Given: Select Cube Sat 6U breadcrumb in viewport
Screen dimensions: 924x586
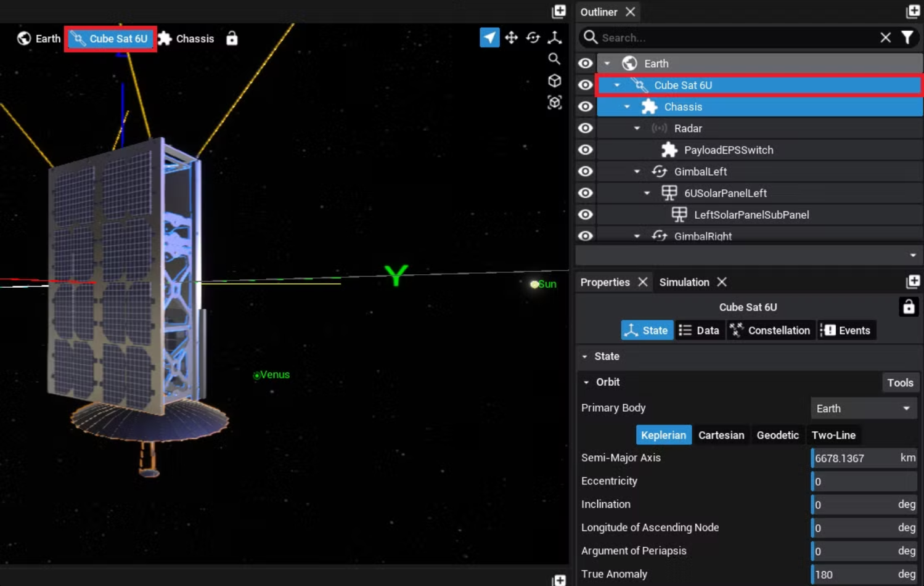Looking at the screenshot, I should [x=110, y=39].
